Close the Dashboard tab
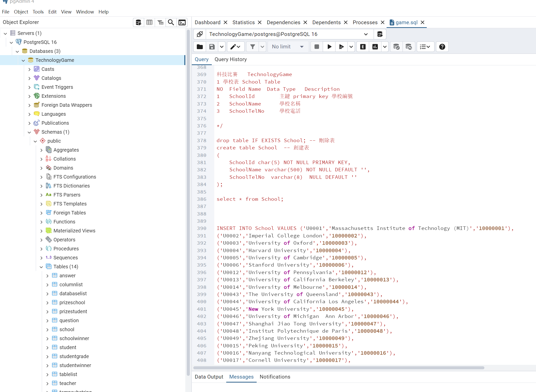The image size is (536, 392). coord(225,22)
